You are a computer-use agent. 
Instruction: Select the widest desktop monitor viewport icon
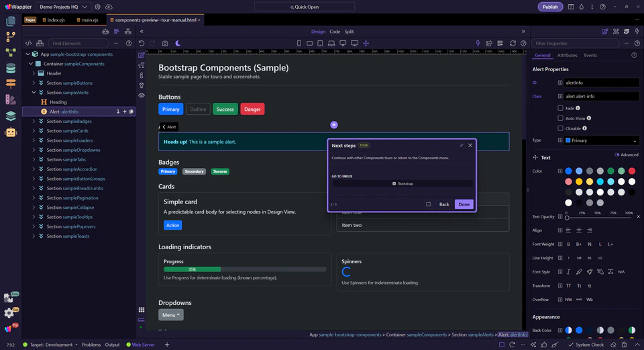point(354,43)
